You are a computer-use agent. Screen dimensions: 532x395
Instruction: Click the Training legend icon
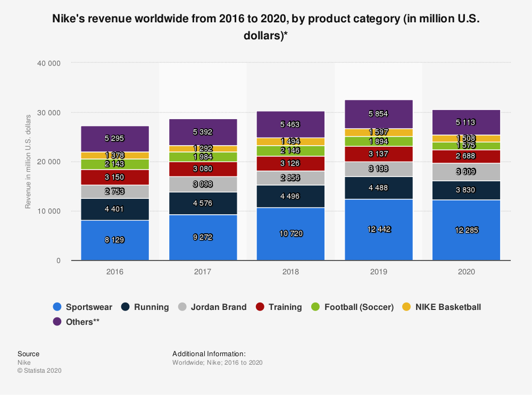pos(261,307)
